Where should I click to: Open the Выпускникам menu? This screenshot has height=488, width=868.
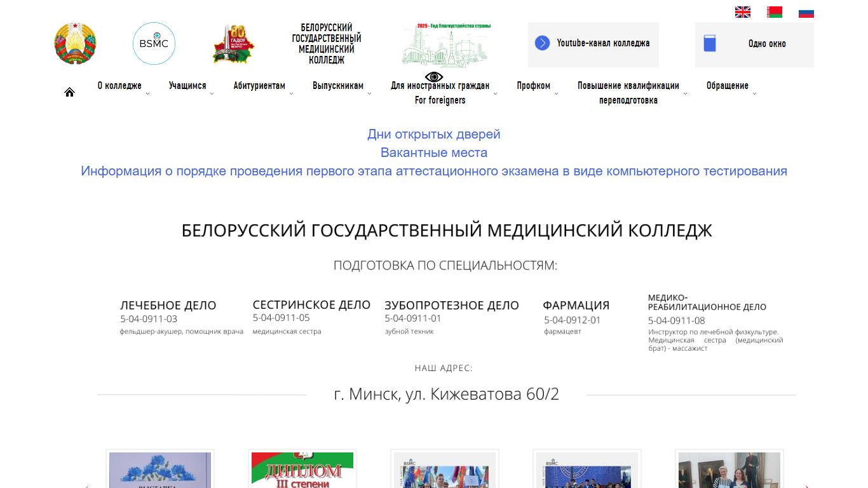click(x=338, y=86)
